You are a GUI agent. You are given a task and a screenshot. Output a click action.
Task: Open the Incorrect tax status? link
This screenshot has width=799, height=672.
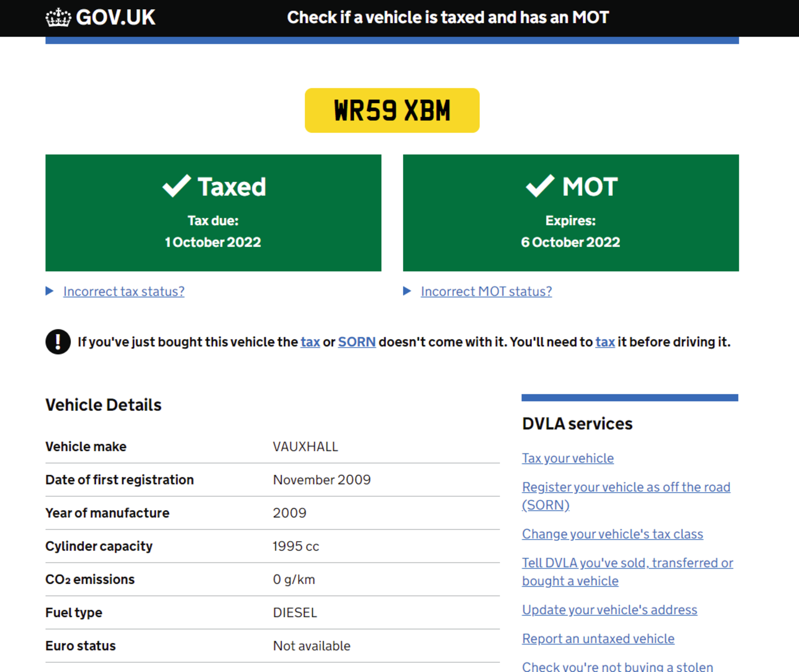click(x=124, y=292)
